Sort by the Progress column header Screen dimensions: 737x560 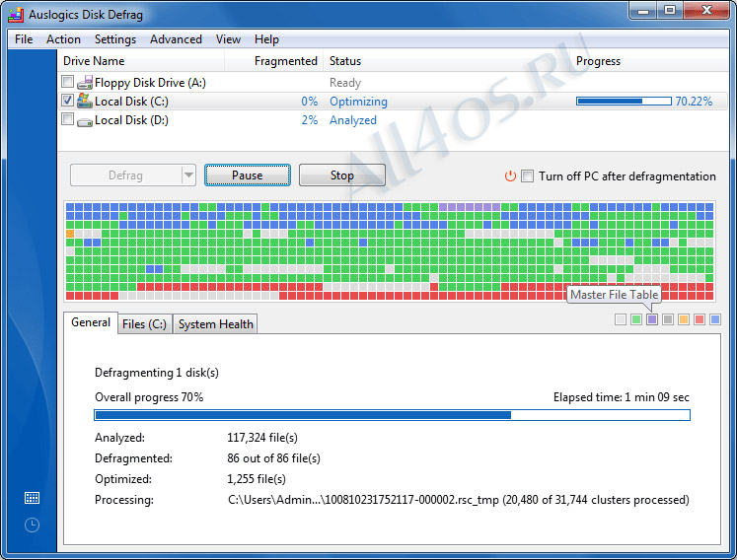[x=648, y=61]
